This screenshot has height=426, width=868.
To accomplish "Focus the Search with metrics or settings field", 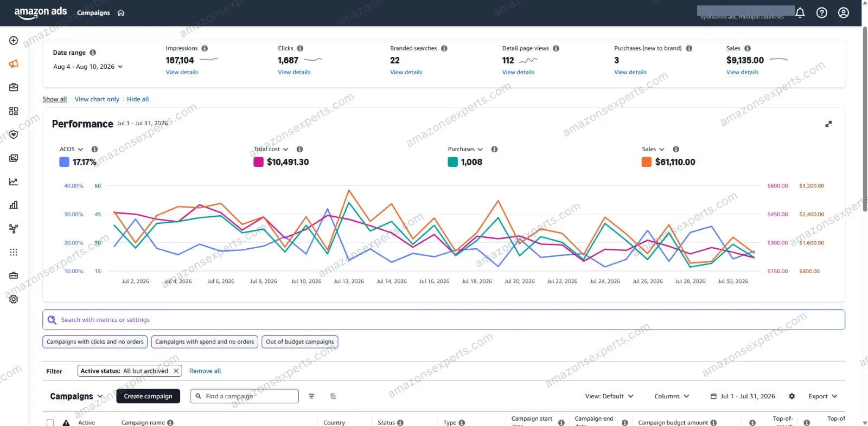I will pyautogui.click(x=444, y=320).
